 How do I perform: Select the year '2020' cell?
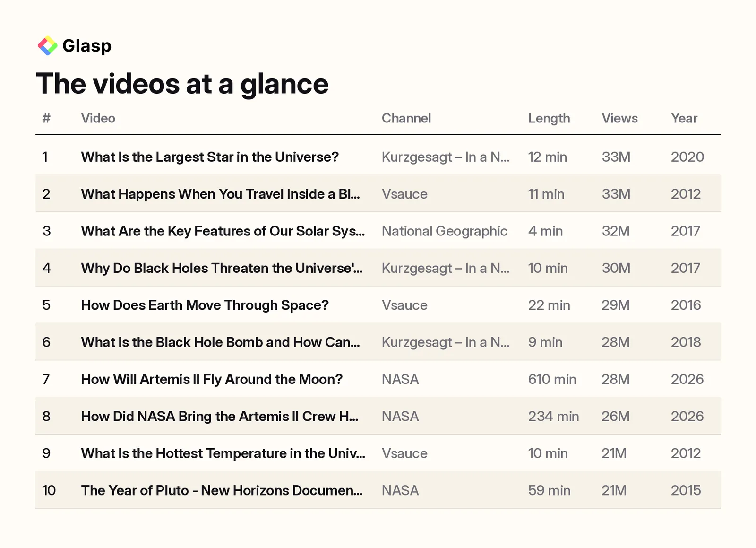point(687,157)
